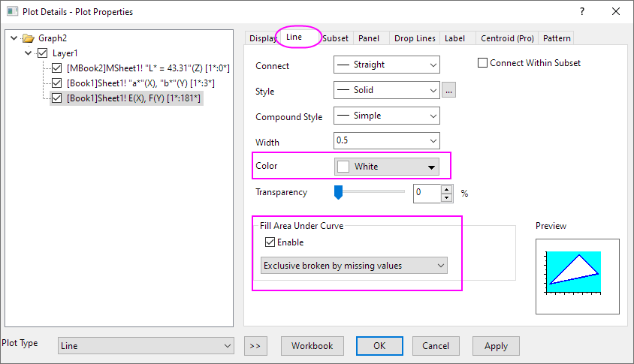Toggle the Layer1 visibility checkbox
This screenshot has height=364, width=634.
tap(42, 53)
